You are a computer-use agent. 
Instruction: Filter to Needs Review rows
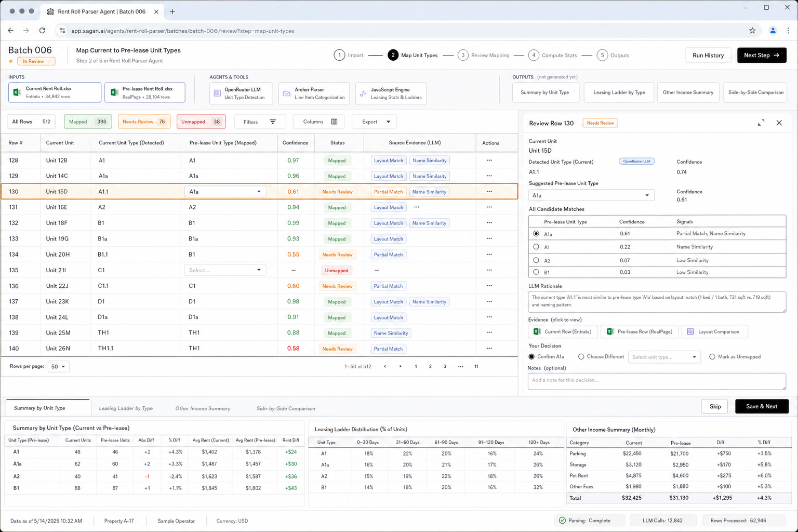pyautogui.click(x=144, y=122)
